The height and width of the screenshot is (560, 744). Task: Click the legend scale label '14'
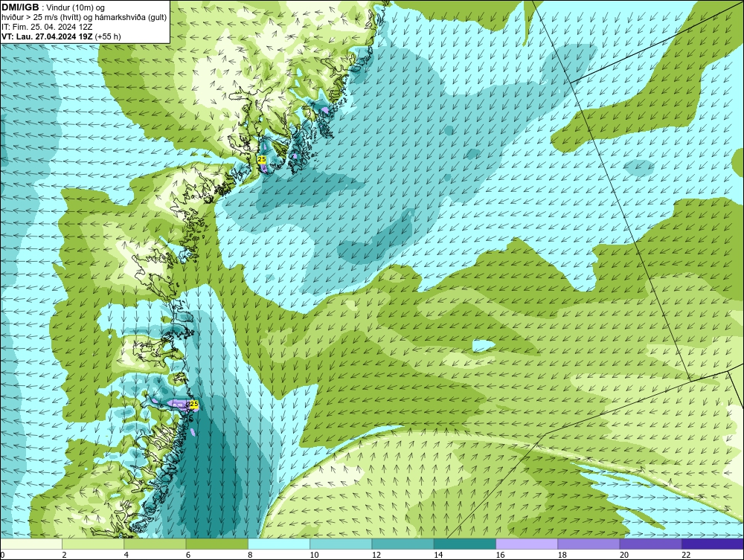pyautogui.click(x=438, y=555)
